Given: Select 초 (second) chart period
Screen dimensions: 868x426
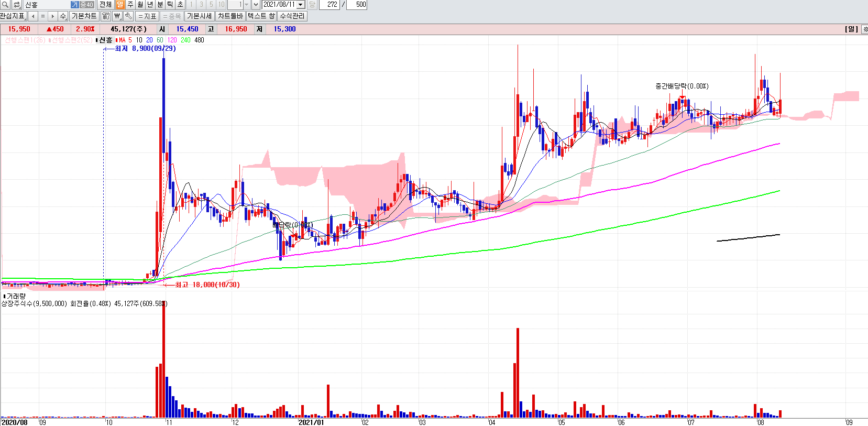Looking at the screenshot, I should pyautogui.click(x=180, y=5).
